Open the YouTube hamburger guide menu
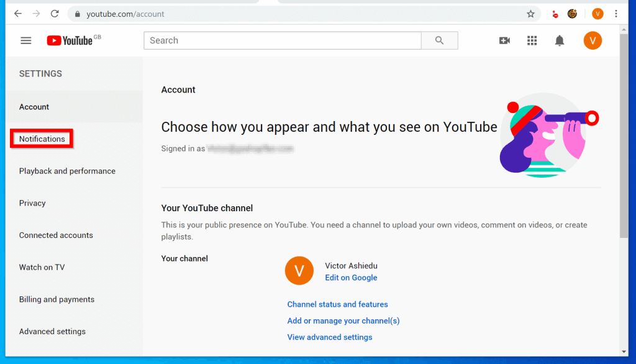The height and width of the screenshot is (364, 636). pos(26,40)
